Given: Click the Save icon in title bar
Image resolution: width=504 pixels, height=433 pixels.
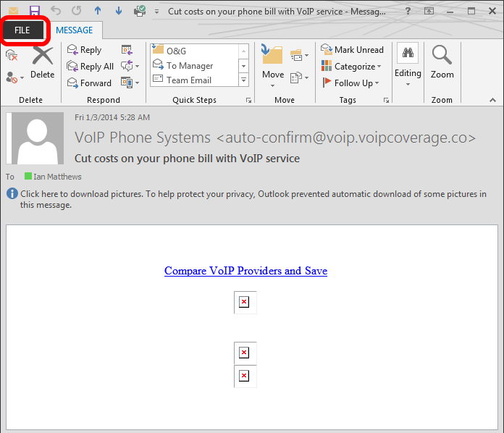Looking at the screenshot, I should [x=34, y=11].
